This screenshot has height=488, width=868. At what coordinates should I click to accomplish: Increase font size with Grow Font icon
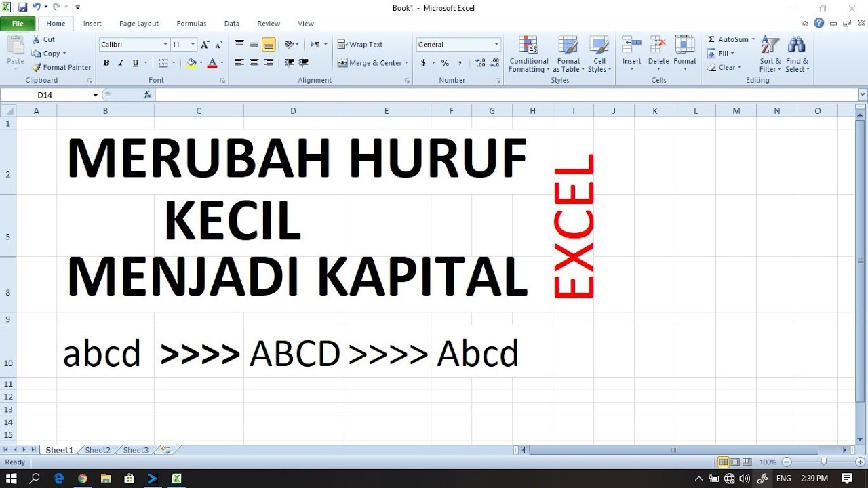coord(205,45)
